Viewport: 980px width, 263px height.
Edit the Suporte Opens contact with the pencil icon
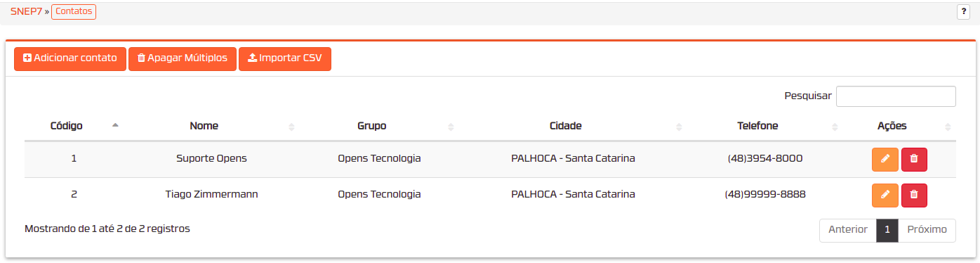885,159
